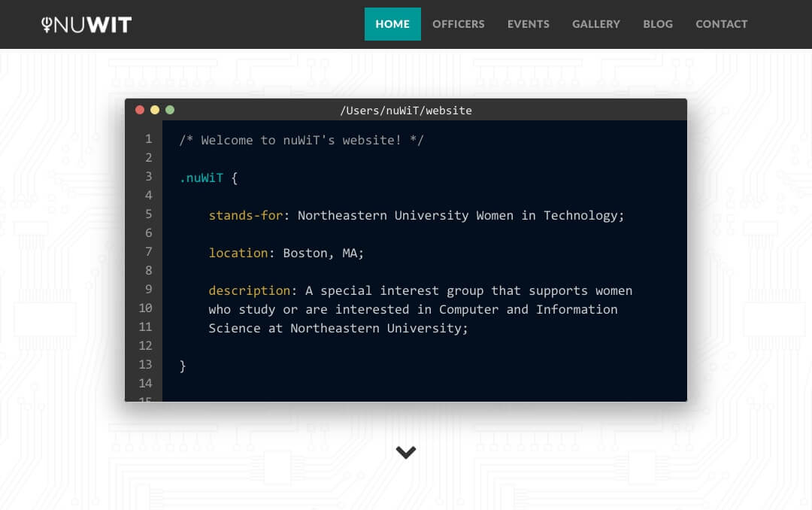Select the HOME tab in the navigation
This screenshot has width=812, height=510.
coord(392,23)
